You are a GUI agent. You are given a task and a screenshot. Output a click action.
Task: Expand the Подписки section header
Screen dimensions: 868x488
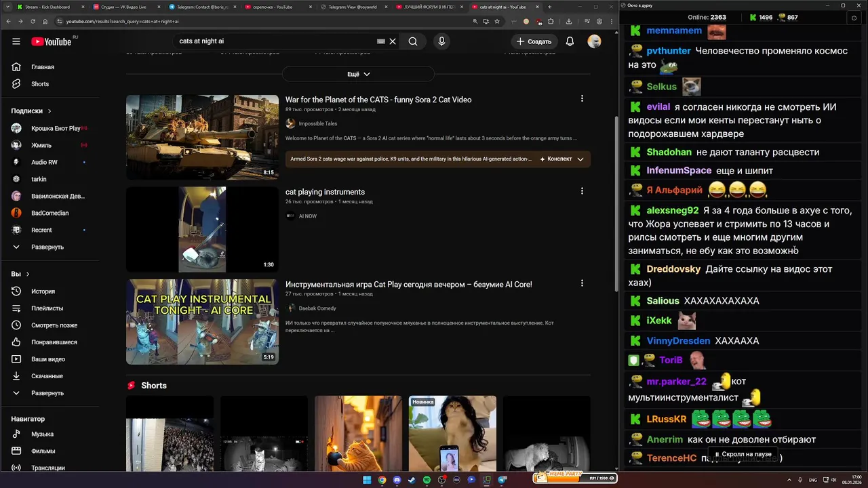[31, 111]
